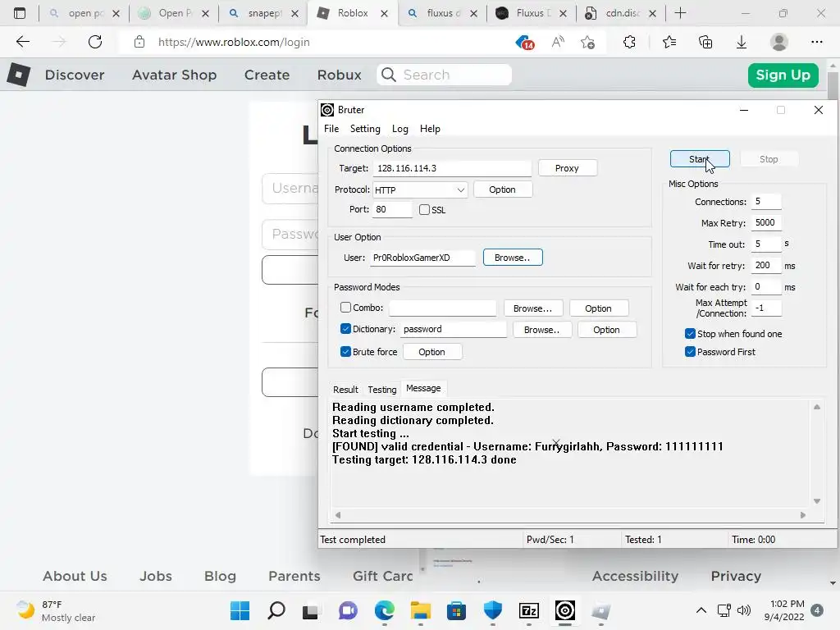This screenshot has height=630, width=840.
Task: Open the Discover link on Roblox
Action: pos(75,75)
